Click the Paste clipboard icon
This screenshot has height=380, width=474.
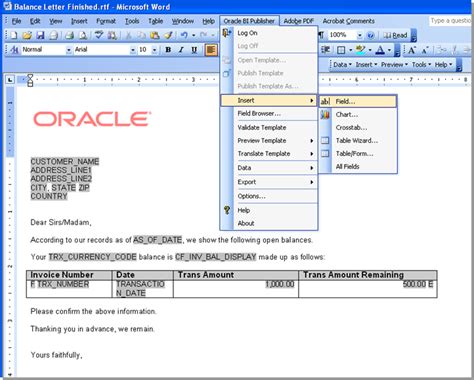(x=154, y=35)
